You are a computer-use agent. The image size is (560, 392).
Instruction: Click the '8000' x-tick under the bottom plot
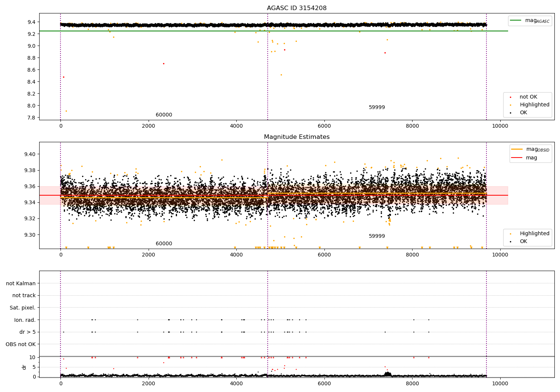412,383
